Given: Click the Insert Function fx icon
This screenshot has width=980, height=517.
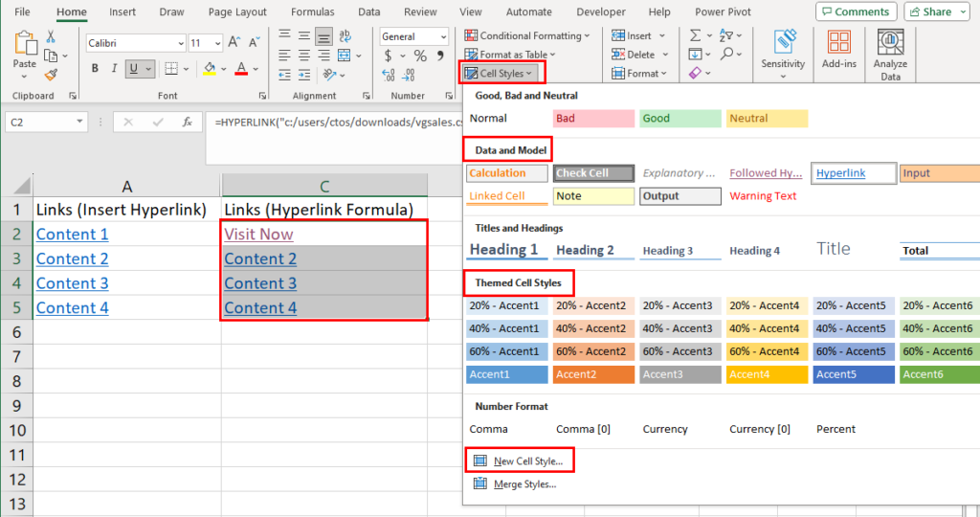Looking at the screenshot, I should coord(187,122).
